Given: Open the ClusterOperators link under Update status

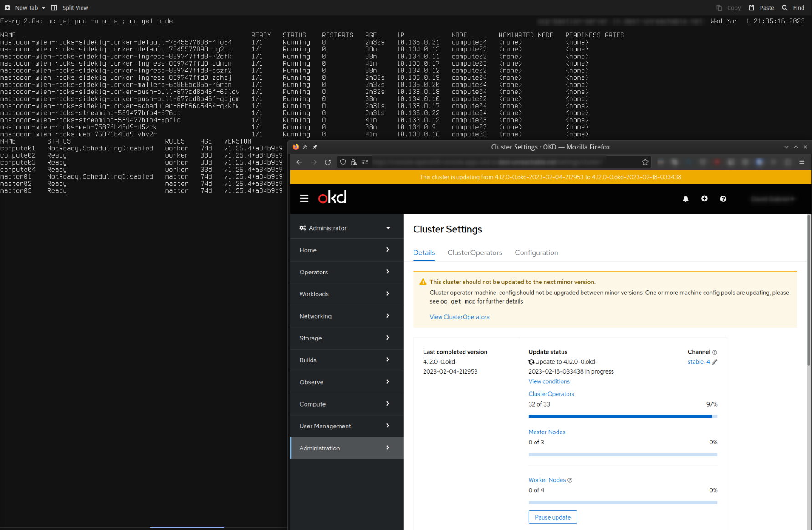Looking at the screenshot, I should (551, 394).
